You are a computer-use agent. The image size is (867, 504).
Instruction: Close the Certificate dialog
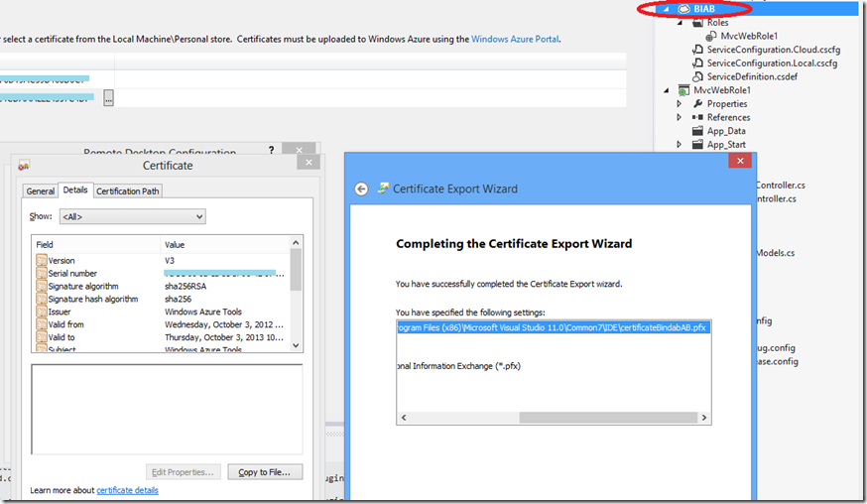[x=309, y=162]
